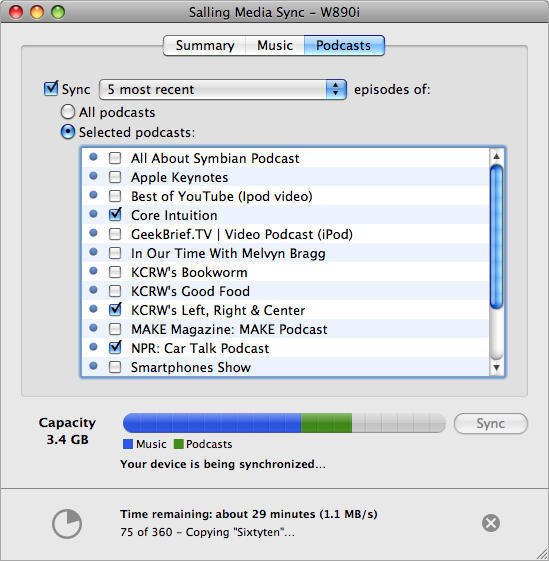Screen dimensions: 549x561
Task: Click the window resize grip corner
Action: (x=542, y=554)
